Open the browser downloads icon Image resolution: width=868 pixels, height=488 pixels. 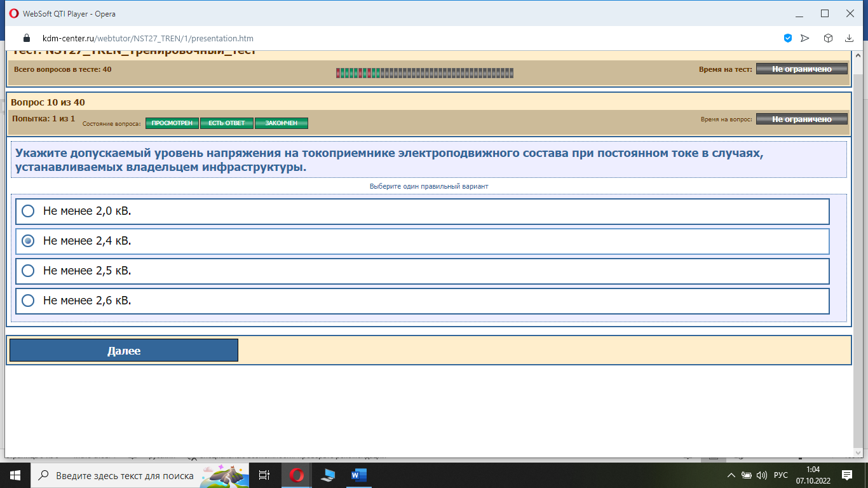tap(849, 38)
